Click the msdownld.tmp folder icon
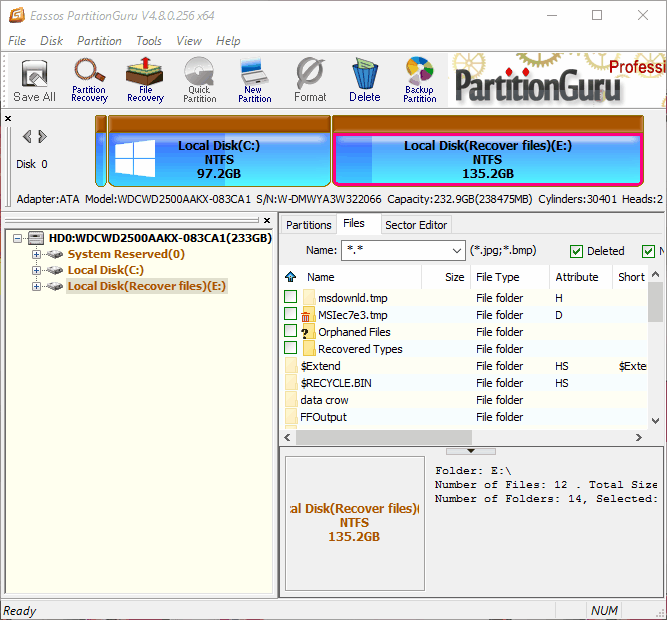The width and height of the screenshot is (667, 620). coord(309,298)
